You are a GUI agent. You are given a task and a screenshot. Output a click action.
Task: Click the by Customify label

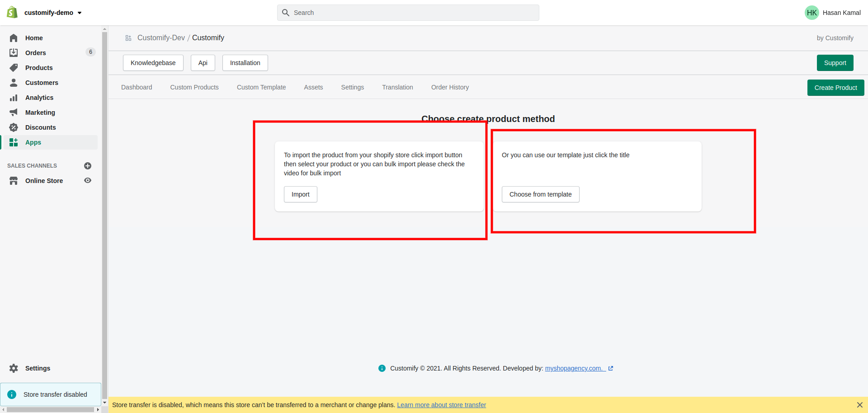click(835, 38)
